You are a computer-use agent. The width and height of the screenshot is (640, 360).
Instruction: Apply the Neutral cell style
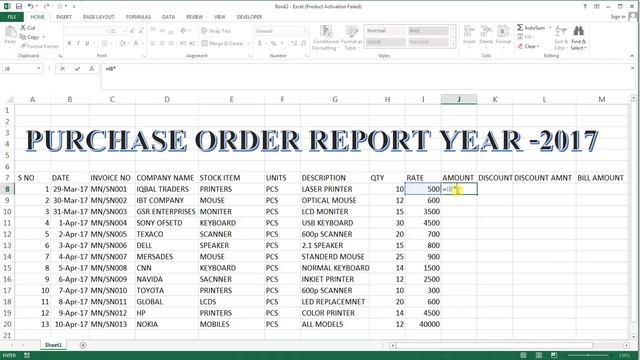coord(428,42)
